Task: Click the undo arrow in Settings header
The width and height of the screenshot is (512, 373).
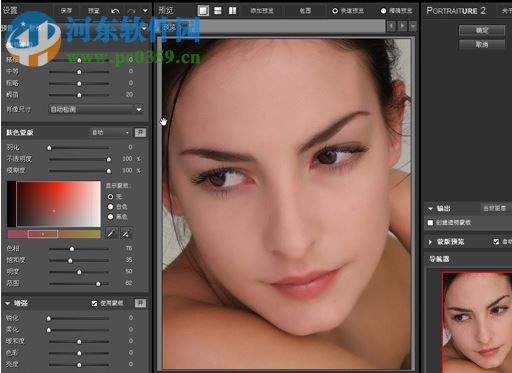Action: click(x=115, y=11)
